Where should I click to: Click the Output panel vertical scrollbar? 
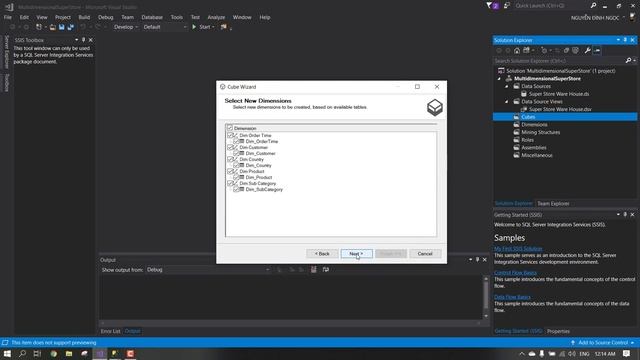[x=486, y=297]
